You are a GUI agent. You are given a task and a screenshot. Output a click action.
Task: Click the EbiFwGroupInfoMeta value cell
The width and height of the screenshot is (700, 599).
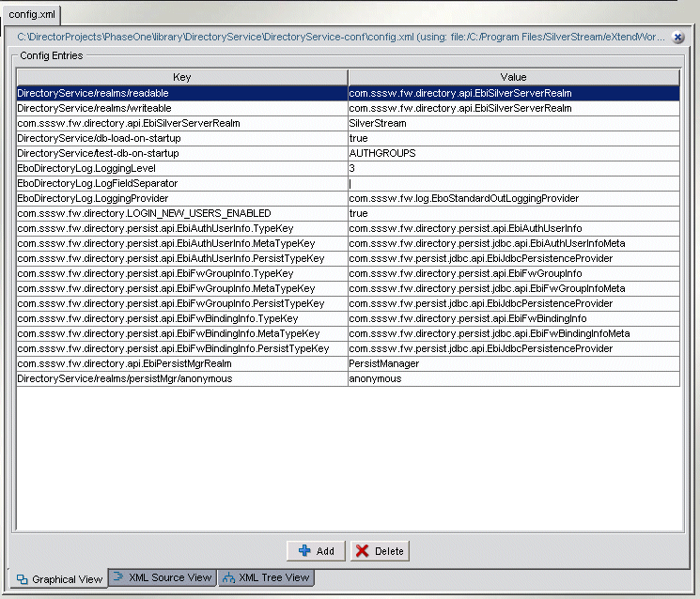514,288
